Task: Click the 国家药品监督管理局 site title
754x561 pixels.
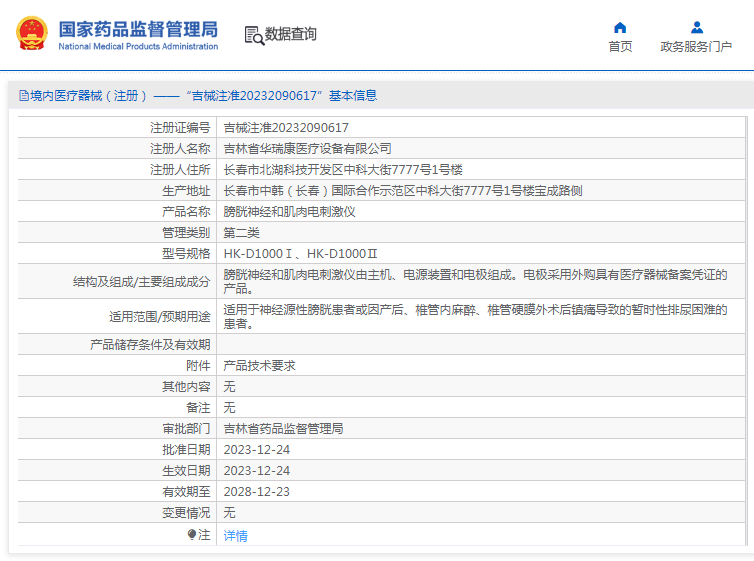Action: coord(138,29)
